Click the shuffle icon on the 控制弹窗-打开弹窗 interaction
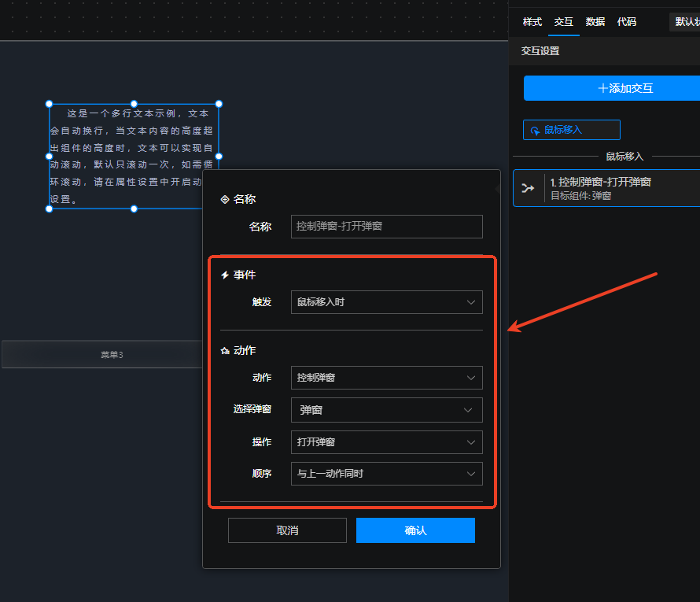Viewport: 700px width, 602px height. pyautogui.click(x=528, y=189)
